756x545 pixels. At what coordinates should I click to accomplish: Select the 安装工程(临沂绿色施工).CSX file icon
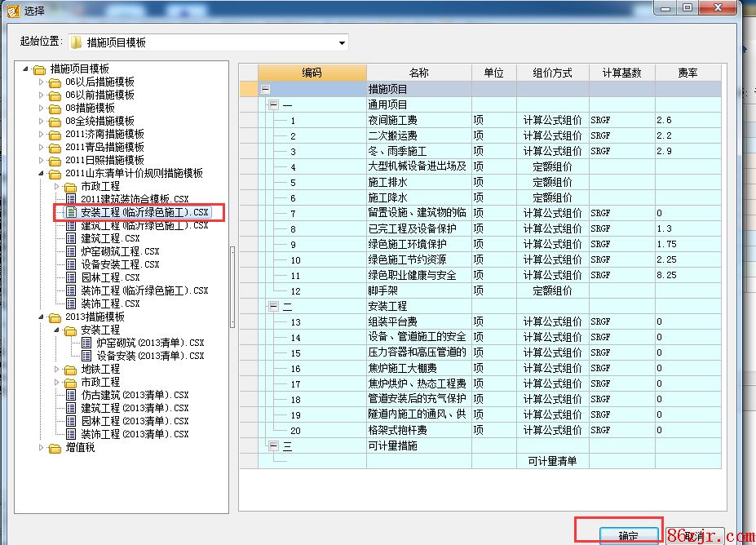[71, 212]
